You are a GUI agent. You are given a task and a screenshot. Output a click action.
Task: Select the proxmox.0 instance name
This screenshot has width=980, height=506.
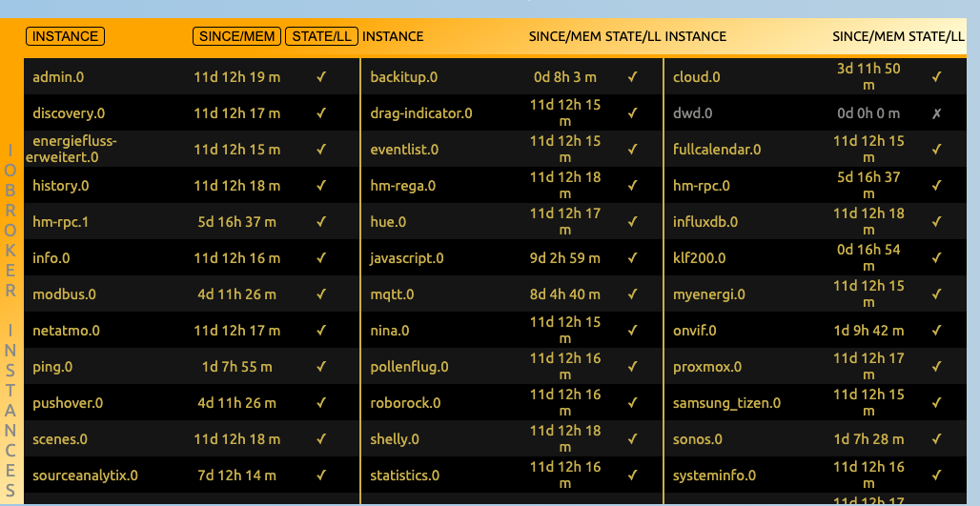tap(706, 367)
